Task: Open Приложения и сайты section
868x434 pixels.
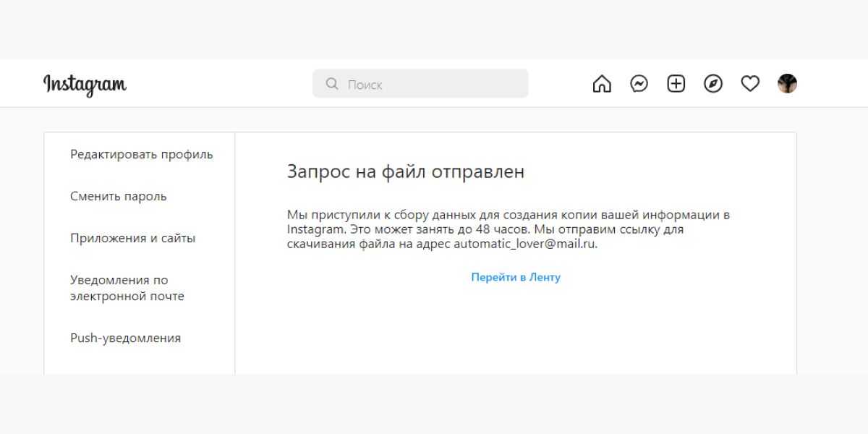Action: click(133, 238)
